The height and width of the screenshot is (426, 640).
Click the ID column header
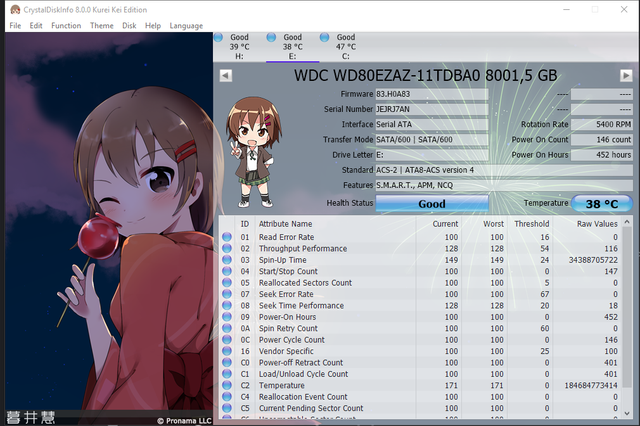point(244,224)
